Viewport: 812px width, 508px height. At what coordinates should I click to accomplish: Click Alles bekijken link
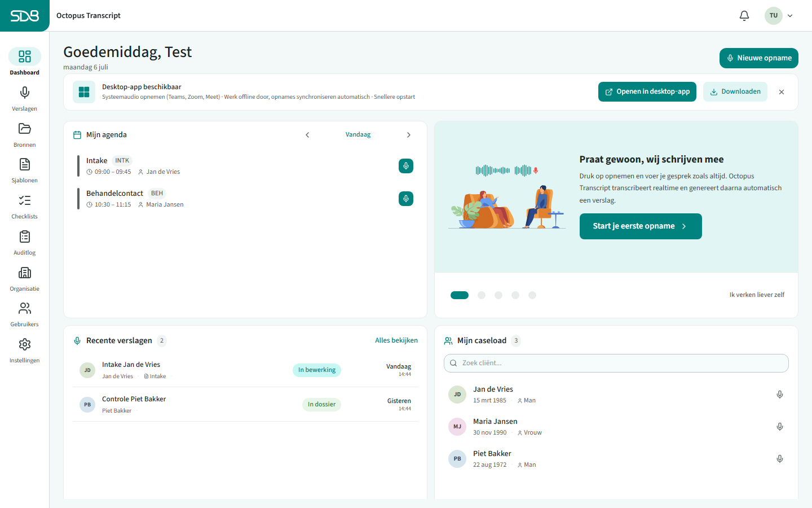click(x=396, y=340)
